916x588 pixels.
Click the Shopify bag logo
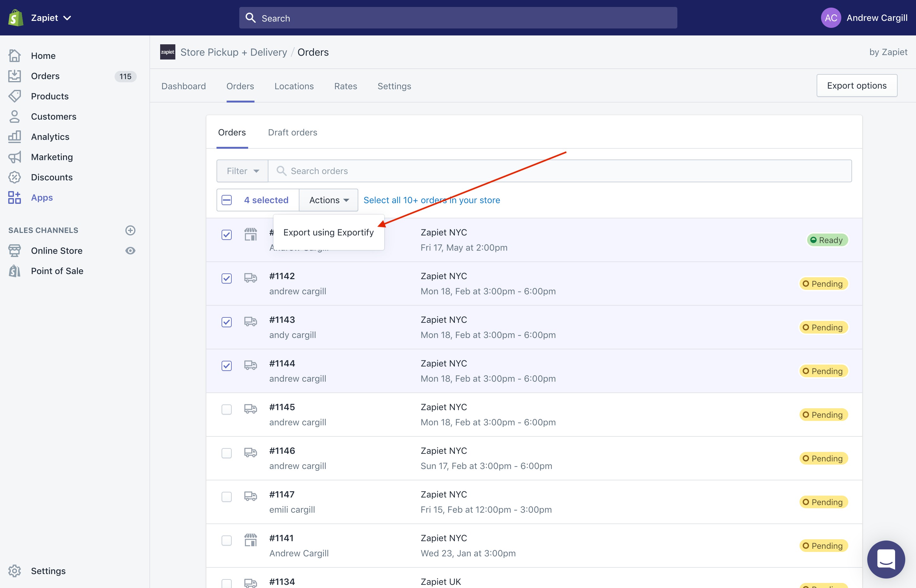pos(16,17)
